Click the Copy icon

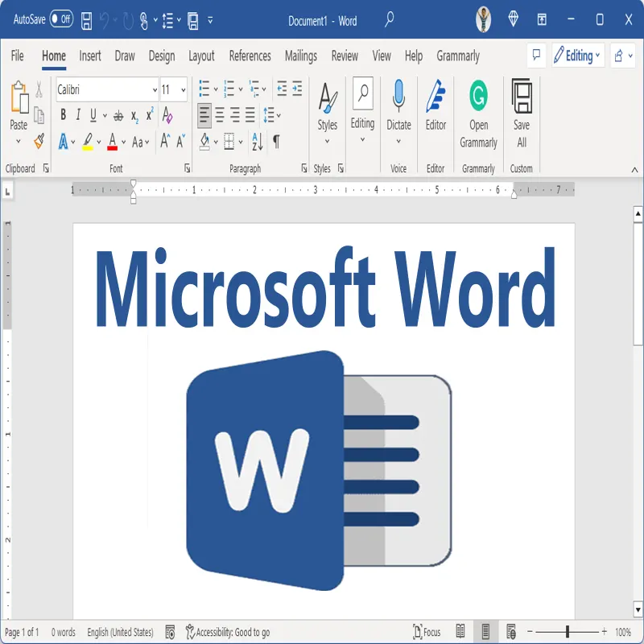pos(39,115)
